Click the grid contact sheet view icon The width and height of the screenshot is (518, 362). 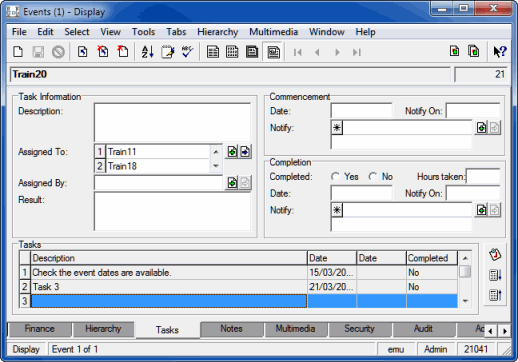pos(232,52)
